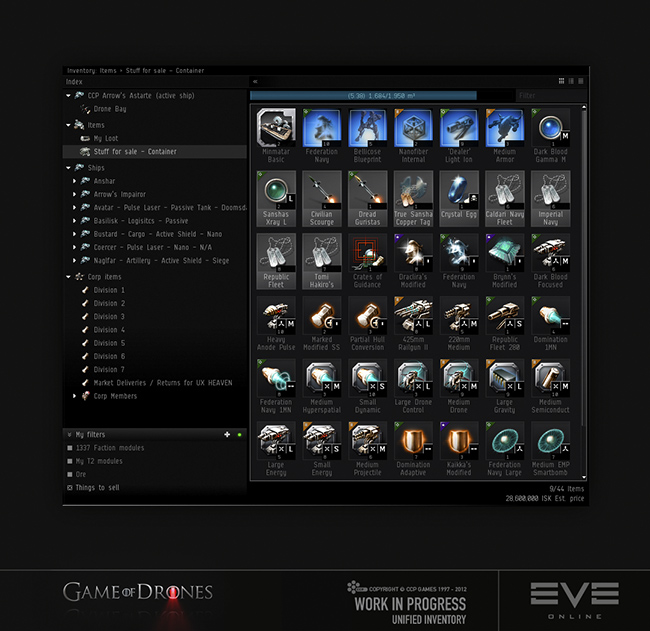Select Draclira's Modified module
The image size is (650, 631).
pyautogui.click(x=413, y=253)
